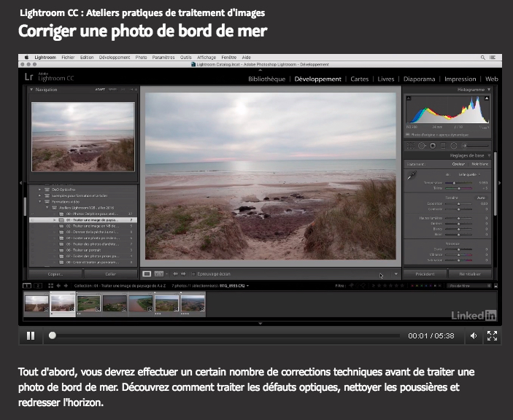Viewport: 513px width, 420px height.
Task: Open the Photo menu
Action: coord(141,57)
